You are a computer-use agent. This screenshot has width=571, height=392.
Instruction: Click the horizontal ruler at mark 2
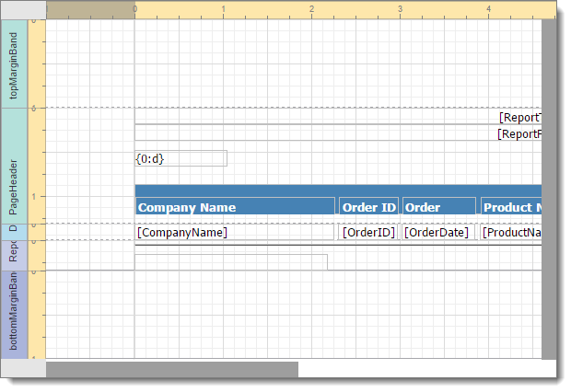[311, 9]
